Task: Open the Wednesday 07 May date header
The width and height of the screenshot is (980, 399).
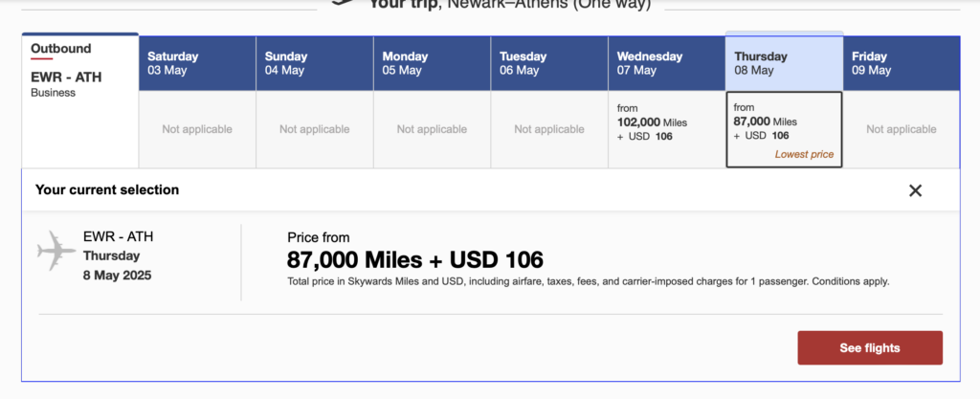Action: click(666, 63)
